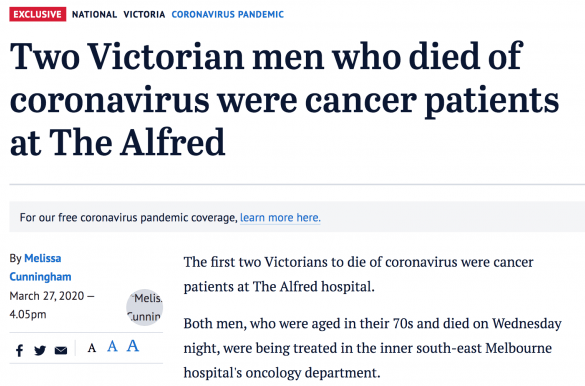Share article via Twitter bird icon

tap(40, 351)
